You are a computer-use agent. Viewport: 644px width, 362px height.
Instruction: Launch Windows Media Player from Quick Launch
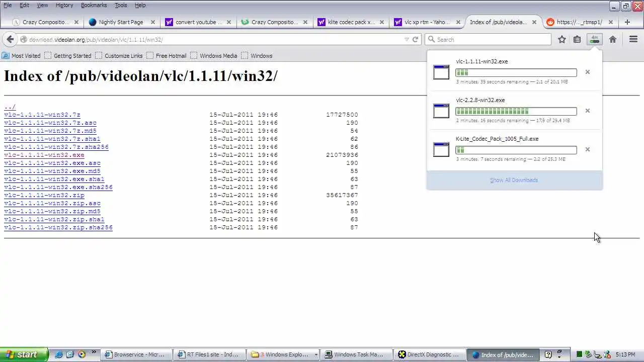(x=81, y=354)
